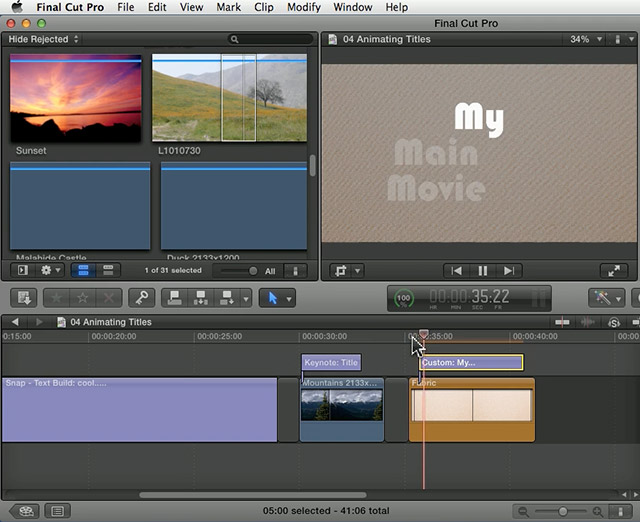This screenshot has width=640, height=522.
Task: Toggle viewer display switch next to 34%
Action: pyautogui.click(x=617, y=39)
